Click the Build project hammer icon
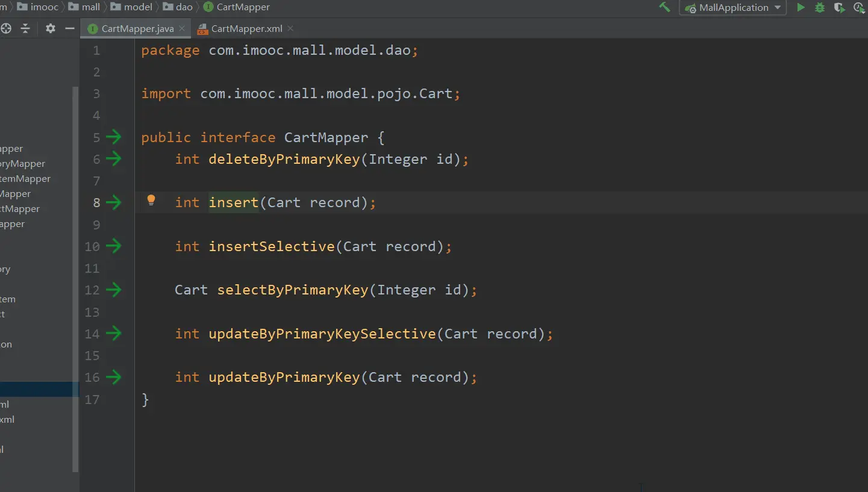 tap(665, 7)
